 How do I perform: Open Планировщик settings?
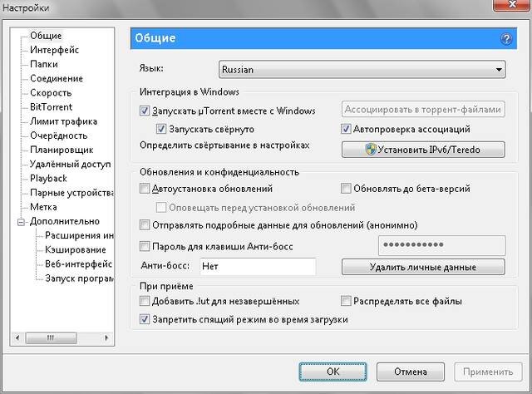click(62, 150)
